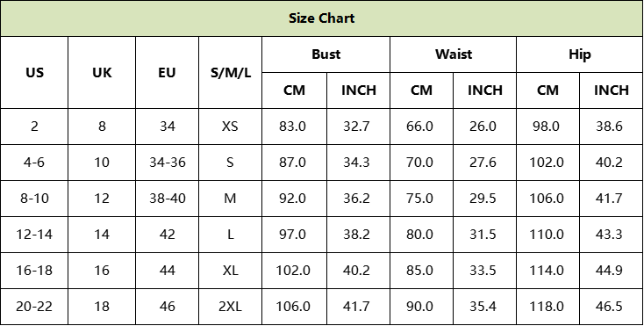This screenshot has width=644, height=326.
Task: Click the EU column header
Action: click(x=168, y=73)
